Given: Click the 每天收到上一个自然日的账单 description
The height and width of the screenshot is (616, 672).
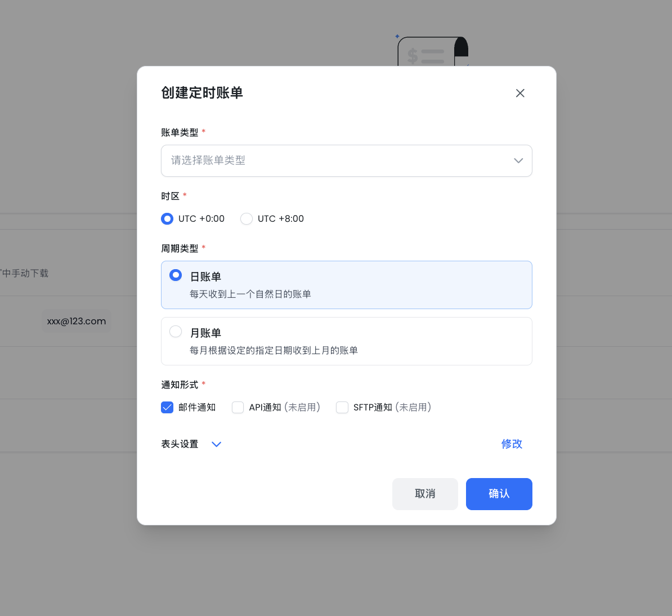Looking at the screenshot, I should [x=250, y=294].
